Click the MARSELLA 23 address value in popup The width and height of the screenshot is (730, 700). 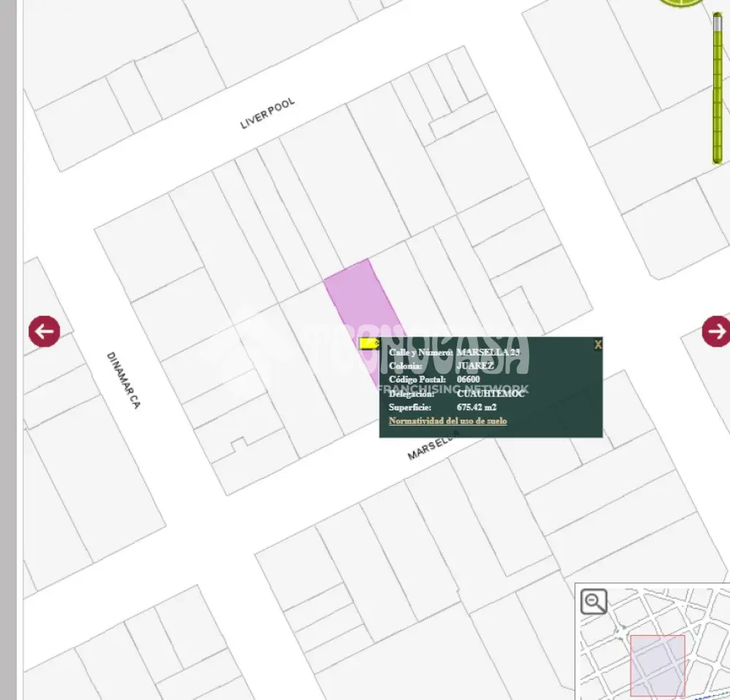click(488, 353)
